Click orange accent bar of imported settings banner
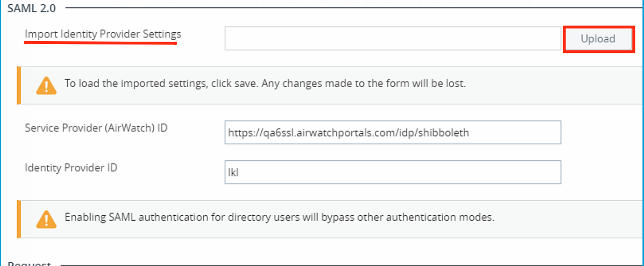The width and height of the screenshot is (644, 266). coord(19,85)
